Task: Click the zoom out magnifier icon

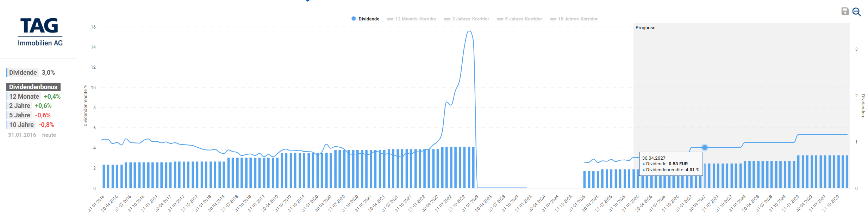Action: point(856,12)
